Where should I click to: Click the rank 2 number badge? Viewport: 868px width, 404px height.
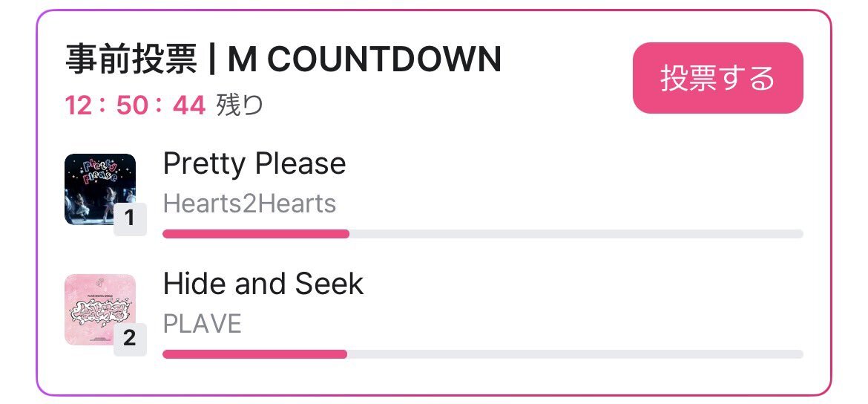tap(130, 339)
